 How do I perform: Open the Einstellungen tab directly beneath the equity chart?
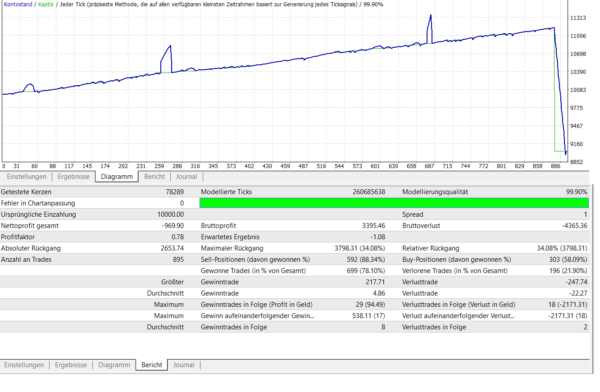[26, 176]
